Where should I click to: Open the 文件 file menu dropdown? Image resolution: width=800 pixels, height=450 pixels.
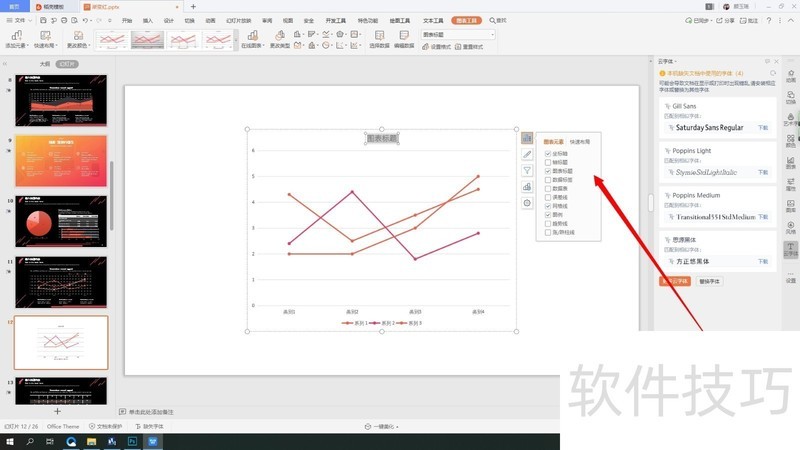(19, 20)
